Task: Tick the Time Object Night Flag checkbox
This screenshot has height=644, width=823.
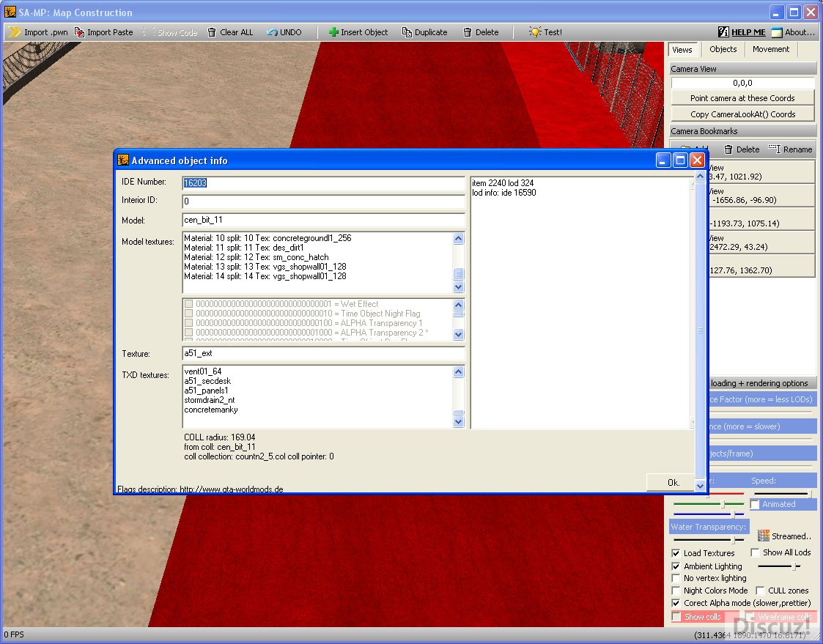Action: pyautogui.click(x=188, y=314)
